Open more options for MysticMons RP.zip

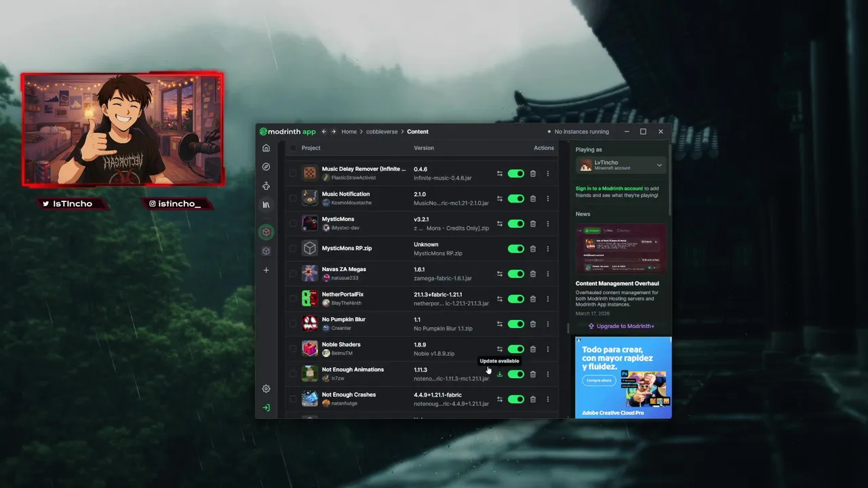tap(548, 249)
